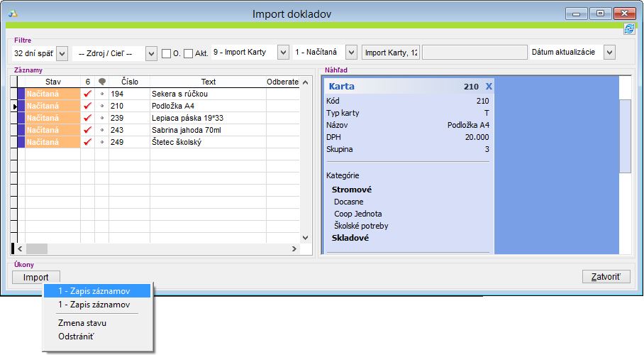The height and width of the screenshot is (355, 644).
Task: Click the 'Zatvoriť' button
Action: click(606, 277)
